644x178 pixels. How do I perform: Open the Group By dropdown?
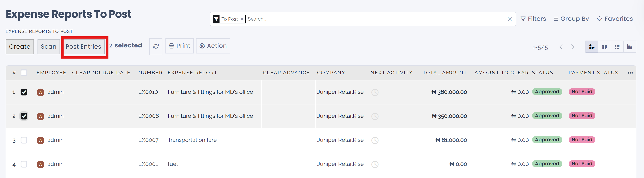pos(571,19)
